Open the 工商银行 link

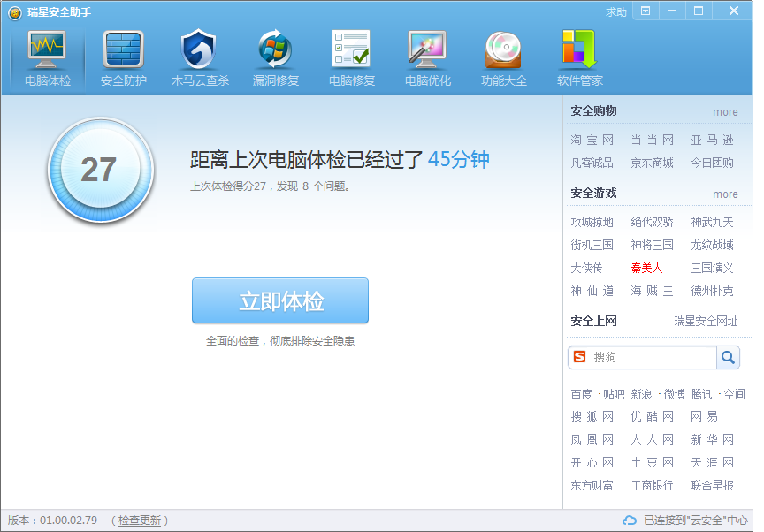(652, 486)
